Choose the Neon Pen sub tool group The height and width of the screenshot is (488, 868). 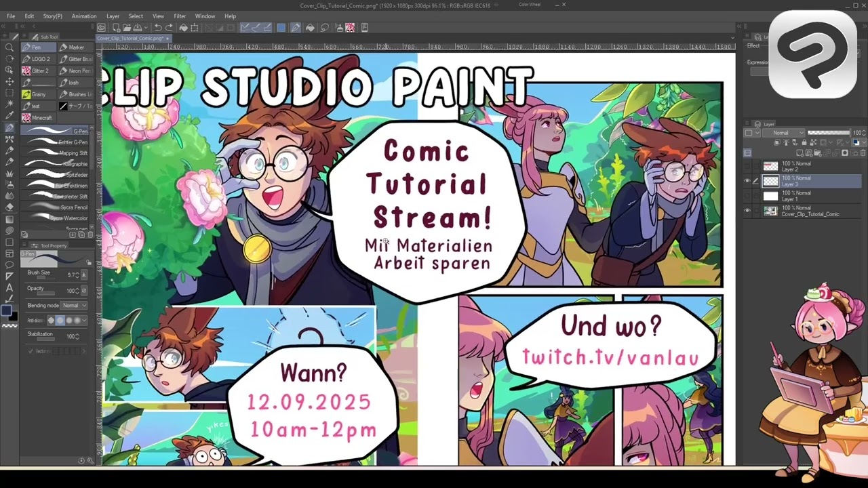tap(75, 70)
